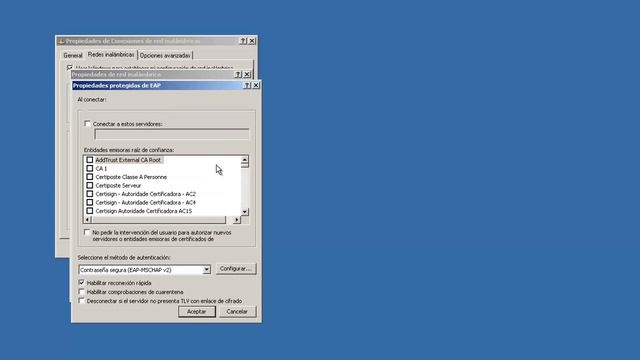
Task: Click the Configurar... button
Action: (236, 269)
